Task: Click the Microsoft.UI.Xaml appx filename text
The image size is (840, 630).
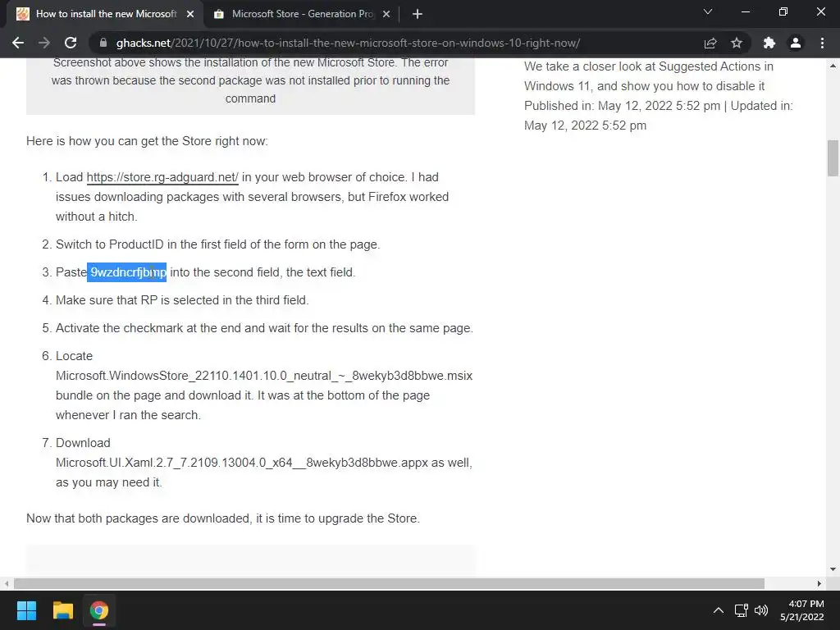Action: tap(242, 463)
